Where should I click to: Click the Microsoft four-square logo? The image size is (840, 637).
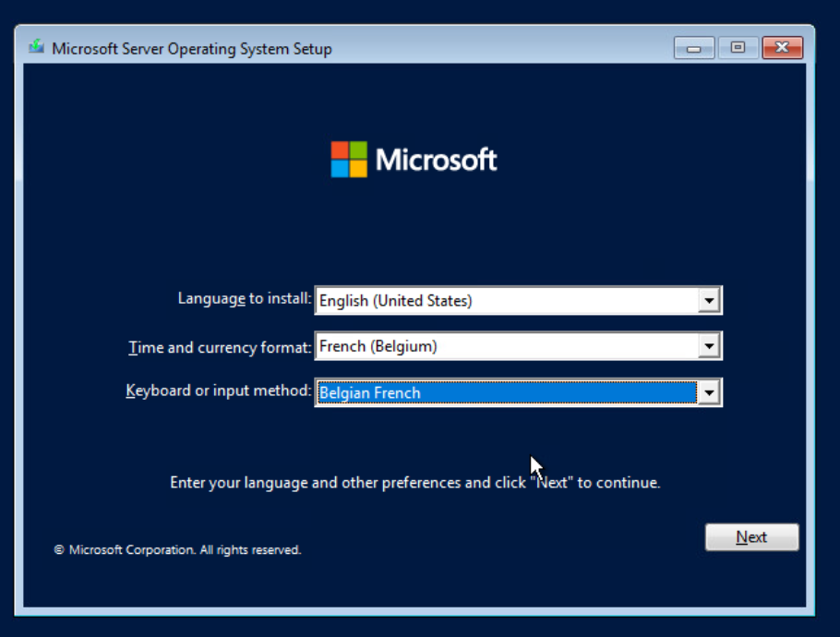click(x=349, y=159)
